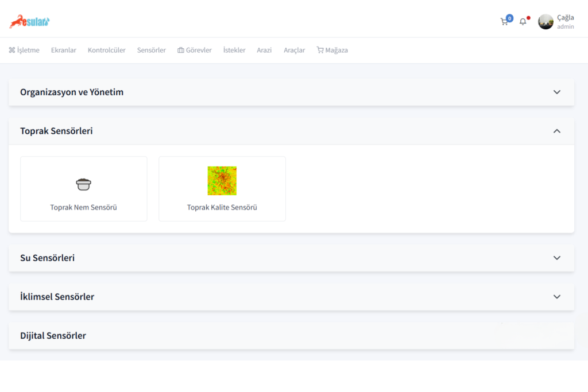Click the Toprak Kalite Sensörü heatmap image

[x=222, y=181]
